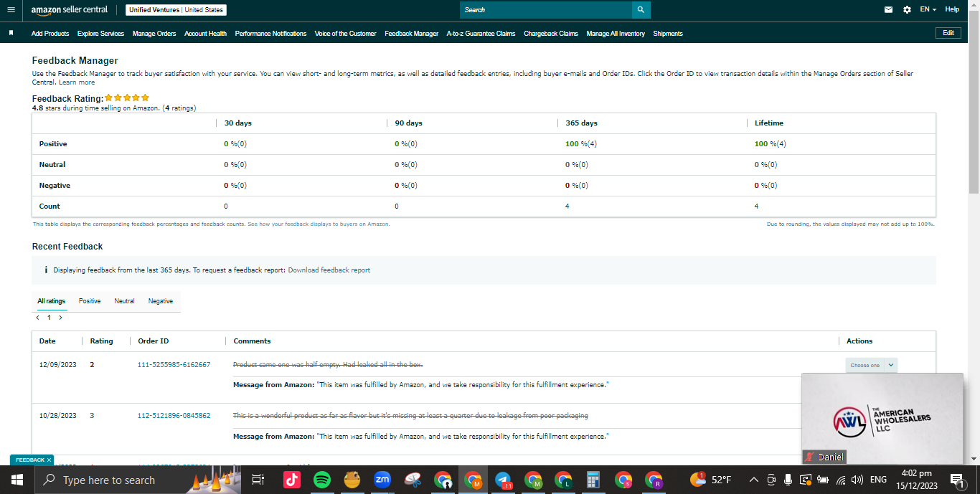Screen dimensions: 980x494
Task: Open Telegram from the taskbar
Action: pyautogui.click(x=503, y=480)
